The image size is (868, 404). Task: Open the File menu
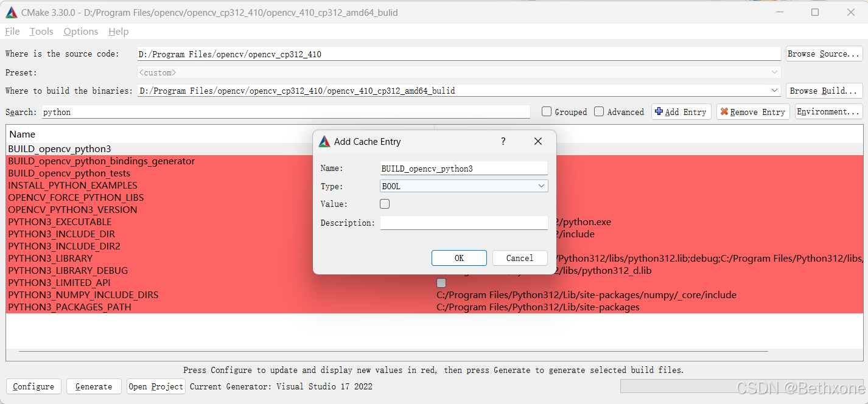(12, 32)
